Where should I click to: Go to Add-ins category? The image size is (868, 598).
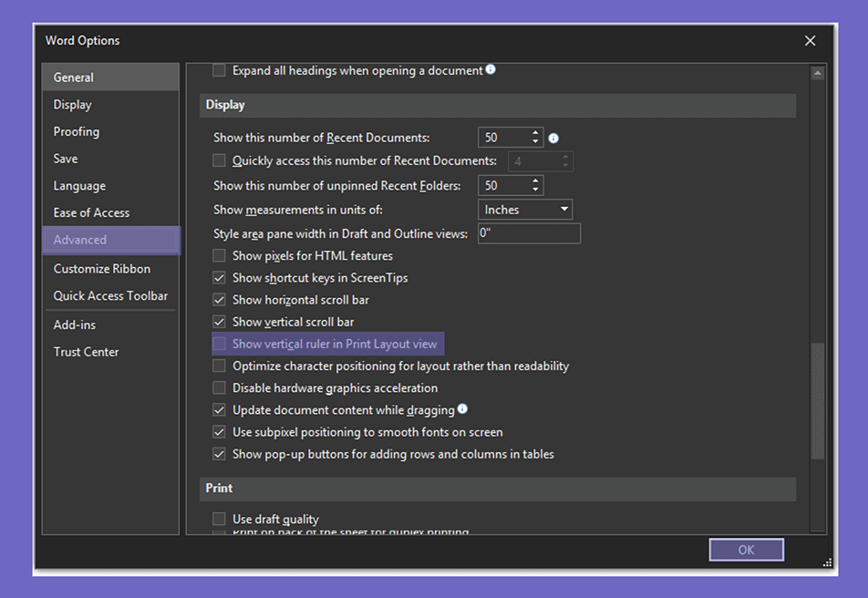(110, 325)
